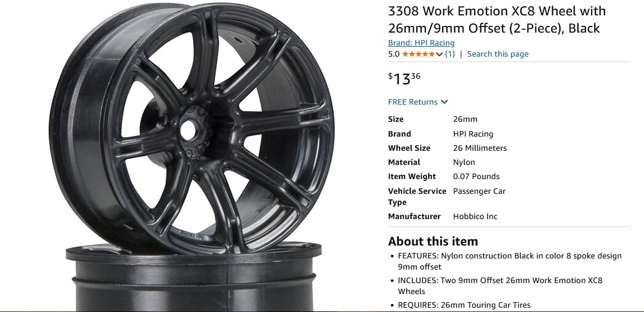Click the 26 Millimeters wheel size value
644x312 pixels.
[x=480, y=148]
